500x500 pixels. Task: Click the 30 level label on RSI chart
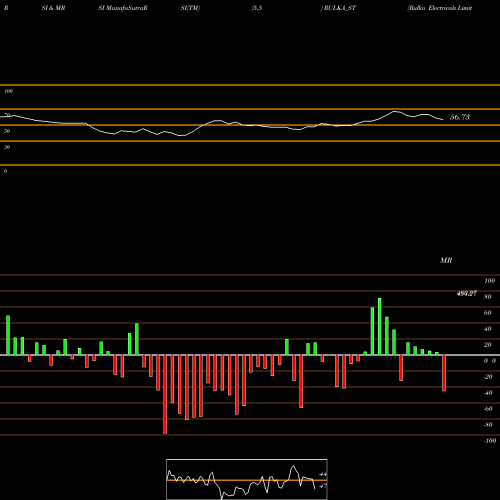(7, 147)
